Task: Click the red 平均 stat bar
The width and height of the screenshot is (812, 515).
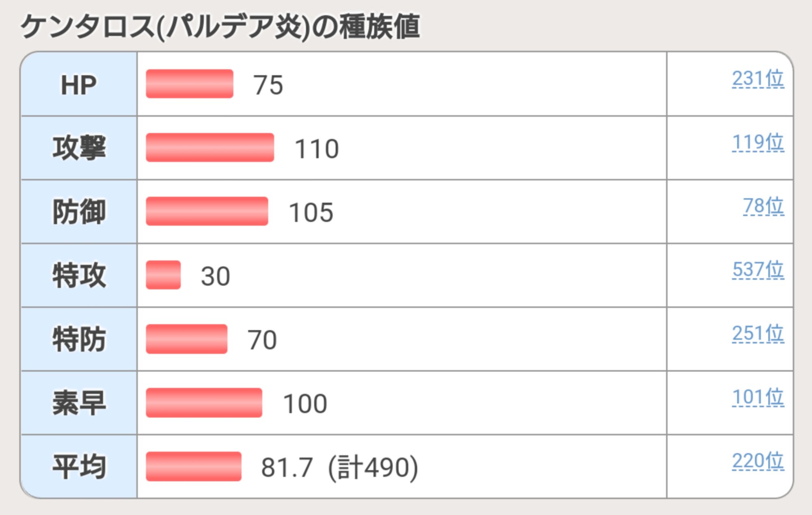Action: [x=194, y=466]
